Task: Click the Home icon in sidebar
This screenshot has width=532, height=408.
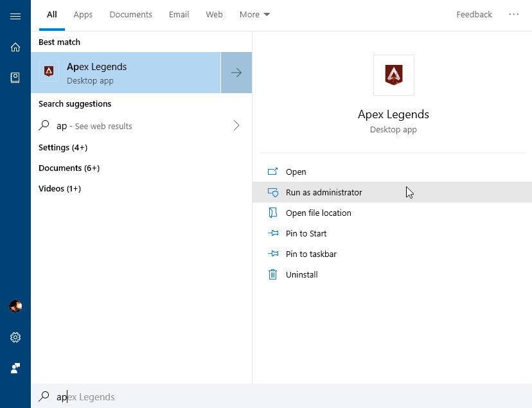Action: [x=15, y=47]
